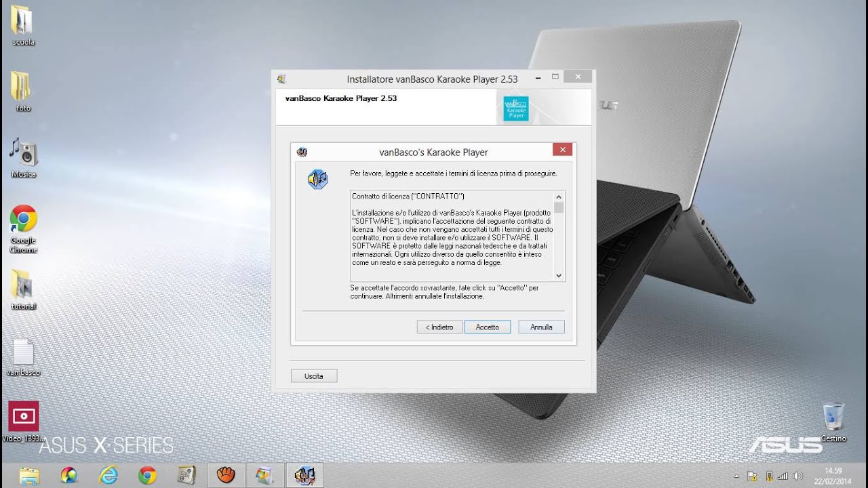Click the 'Se accettate l'accordo sovrastante' text
The height and width of the screenshot is (488, 868).
coord(444,292)
